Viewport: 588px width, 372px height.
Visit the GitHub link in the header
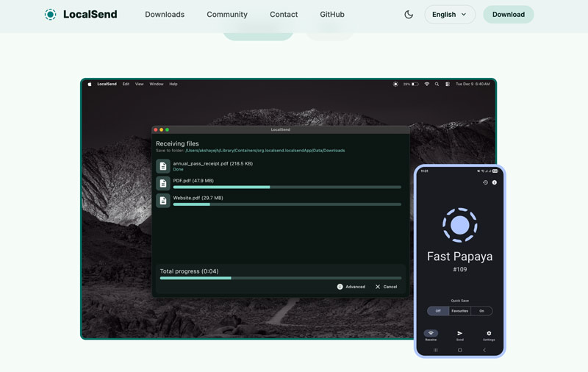click(332, 15)
